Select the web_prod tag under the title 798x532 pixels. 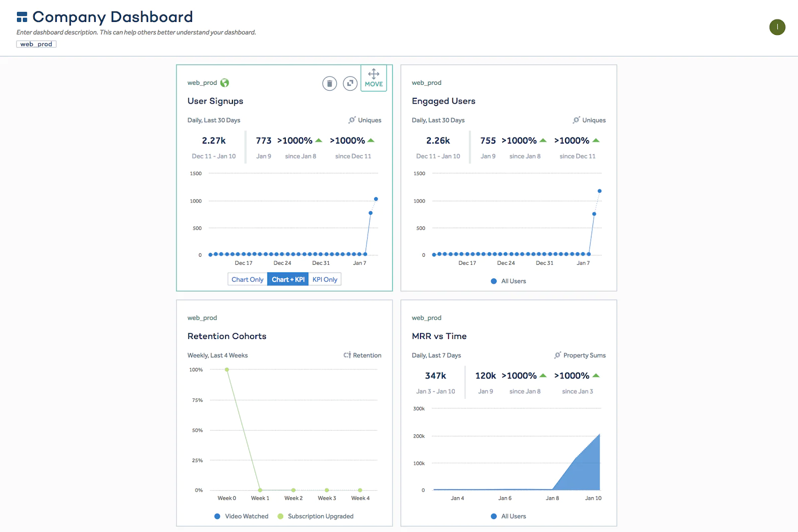point(36,44)
